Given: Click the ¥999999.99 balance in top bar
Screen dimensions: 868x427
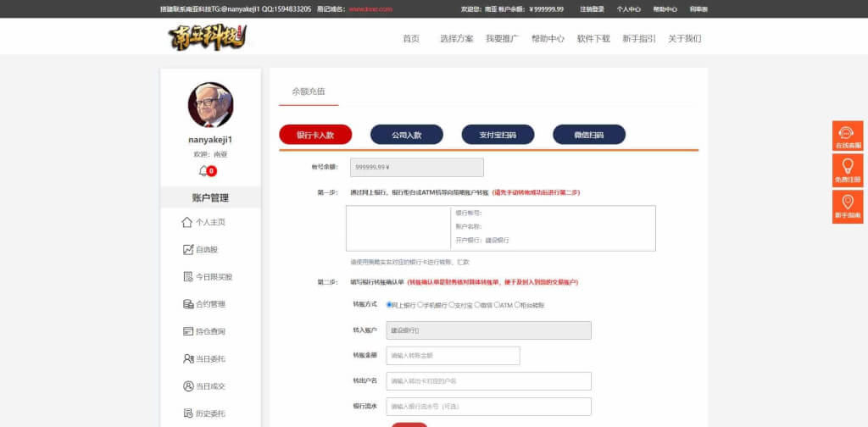Looking at the screenshot, I should point(547,8).
